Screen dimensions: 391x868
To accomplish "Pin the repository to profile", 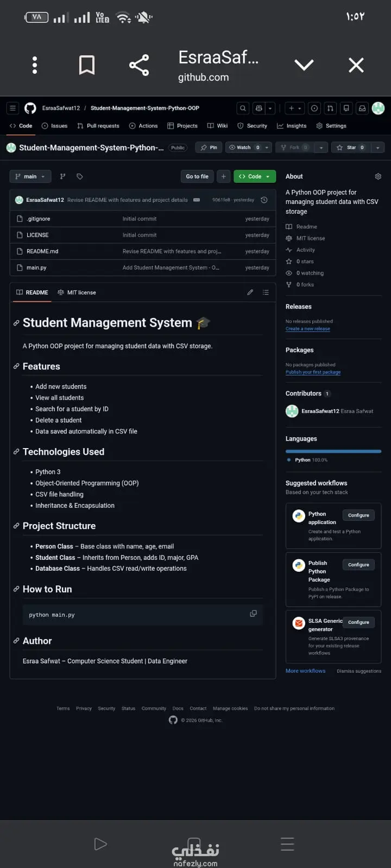I will pyautogui.click(x=209, y=148).
